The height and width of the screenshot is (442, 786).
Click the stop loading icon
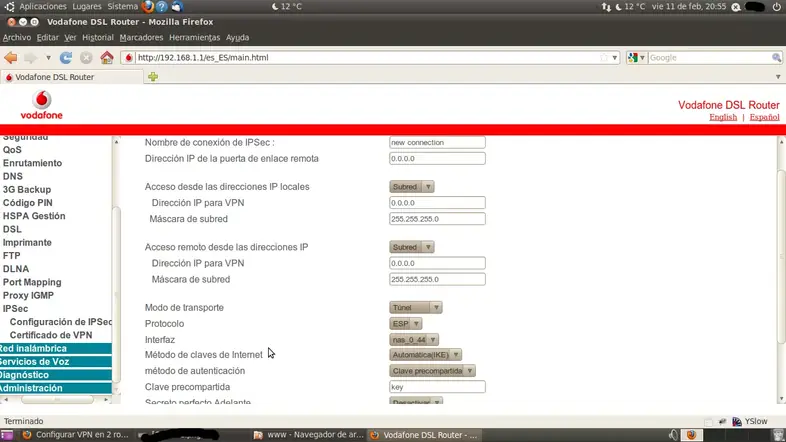[86, 58]
